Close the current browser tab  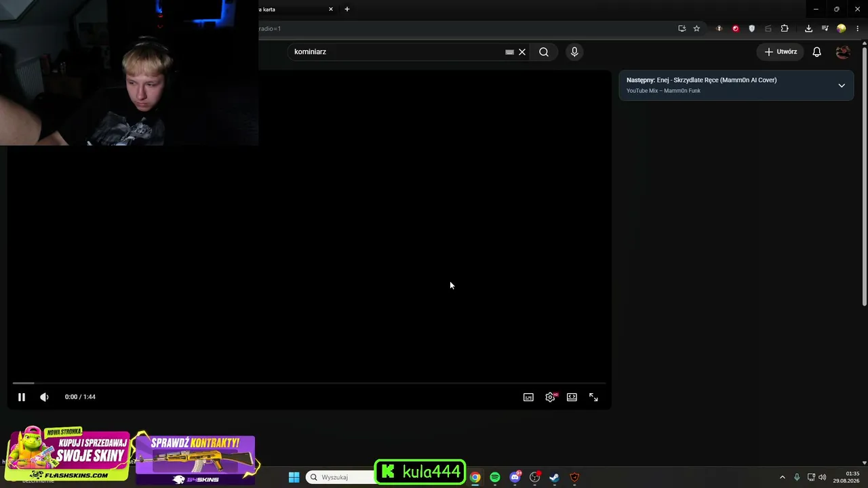click(331, 9)
